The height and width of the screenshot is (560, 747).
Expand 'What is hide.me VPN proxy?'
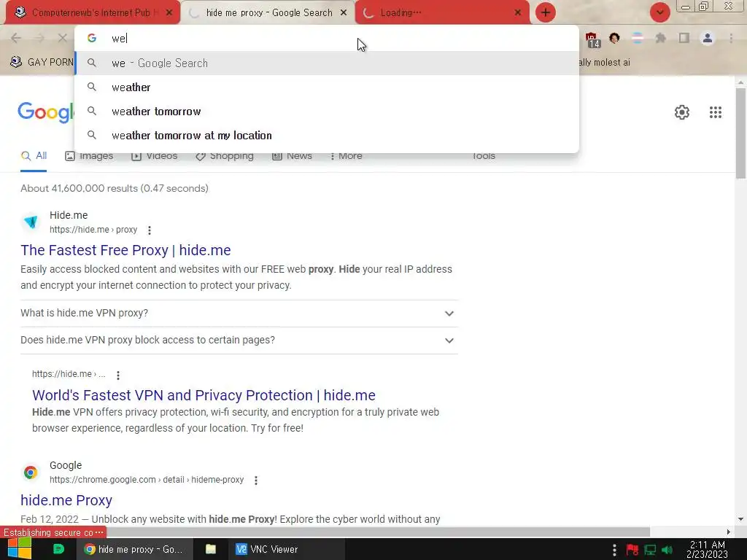[x=239, y=314]
